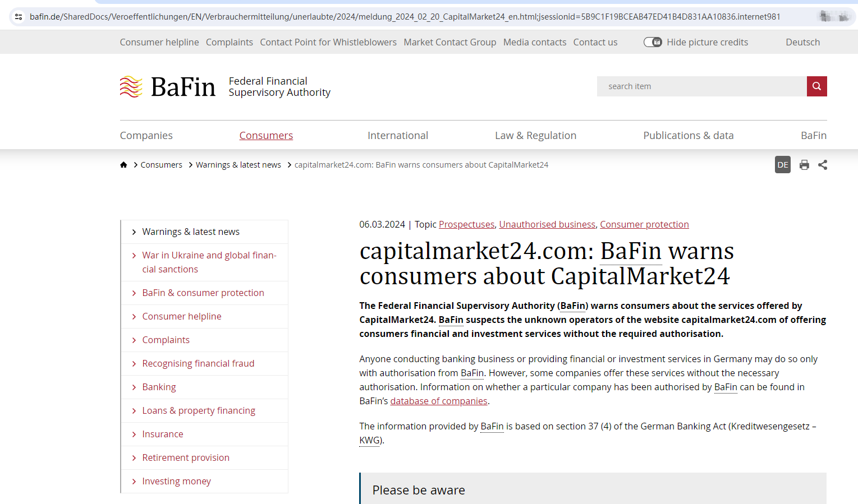Expand War in Ukraine sidebar chevron

click(134, 256)
